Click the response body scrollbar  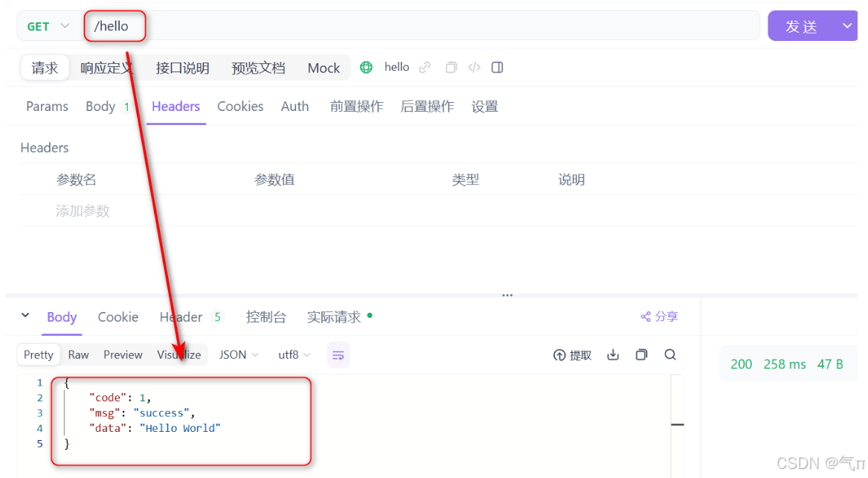(x=678, y=424)
